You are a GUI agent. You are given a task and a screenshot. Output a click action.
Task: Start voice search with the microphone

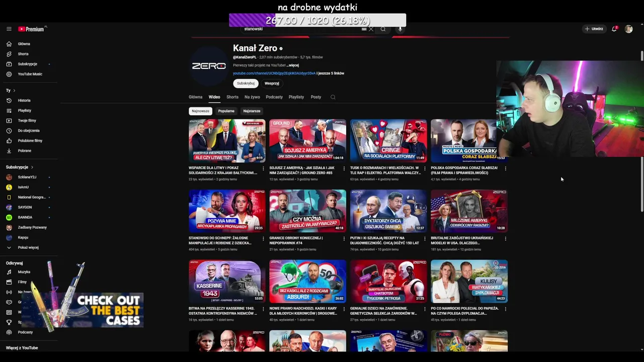click(x=400, y=29)
